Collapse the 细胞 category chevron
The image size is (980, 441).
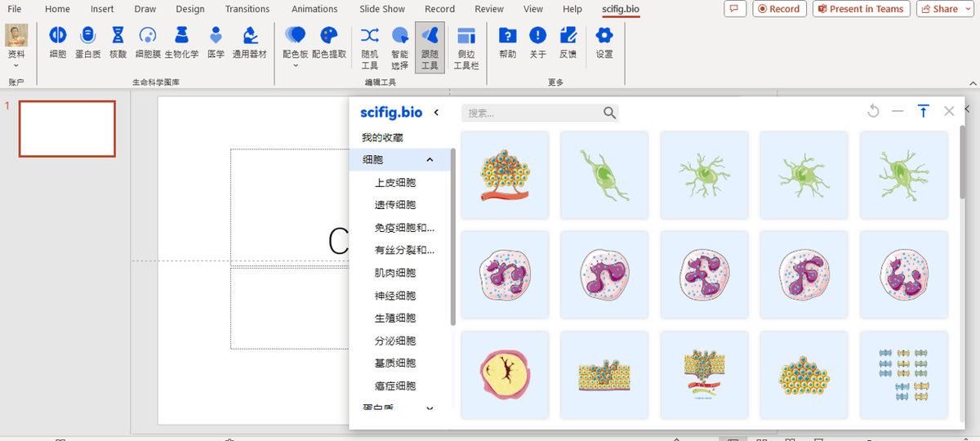(x=430, y=160)
